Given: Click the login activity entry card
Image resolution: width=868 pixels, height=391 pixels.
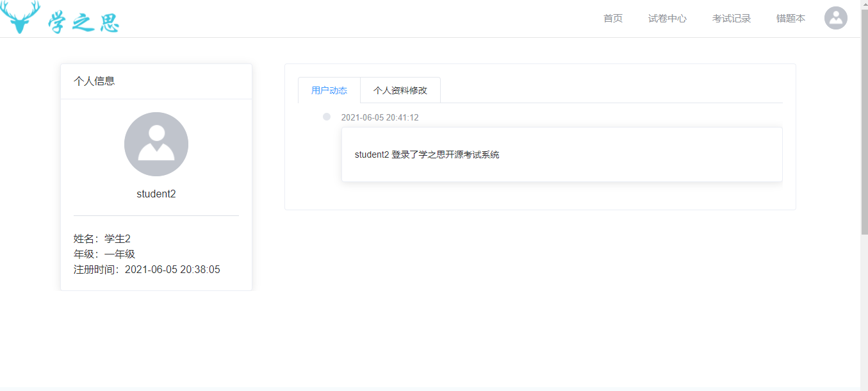Looking at the screenshot, I should point(561,154).
